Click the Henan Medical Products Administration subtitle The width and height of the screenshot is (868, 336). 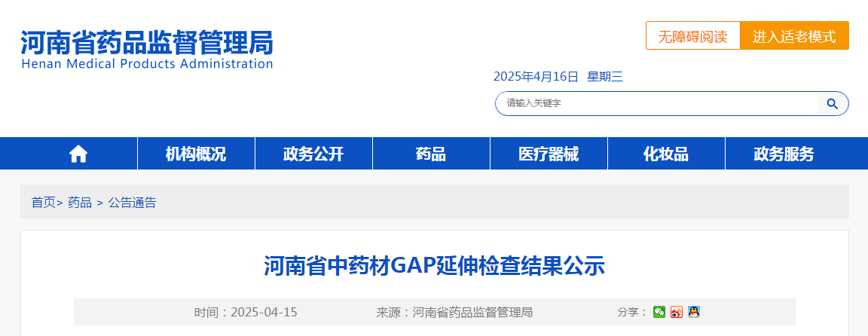coord(147,63)
